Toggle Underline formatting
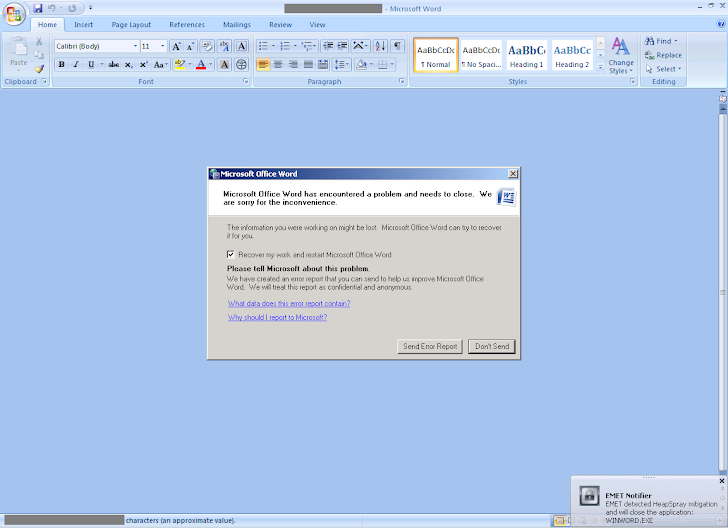The image size is (728, 528). coord(91,65)
